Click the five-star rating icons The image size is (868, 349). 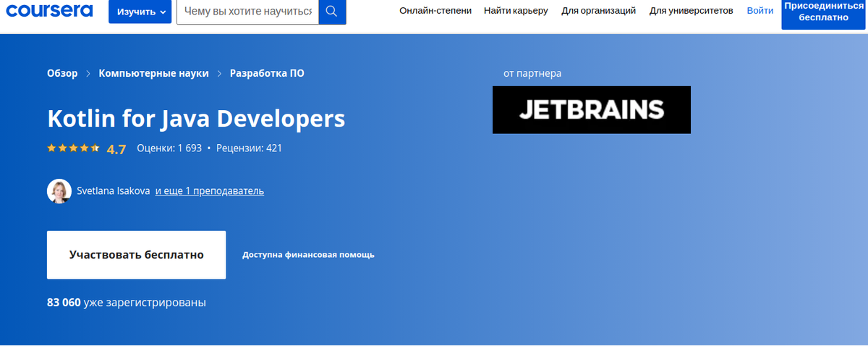point(73,148)
